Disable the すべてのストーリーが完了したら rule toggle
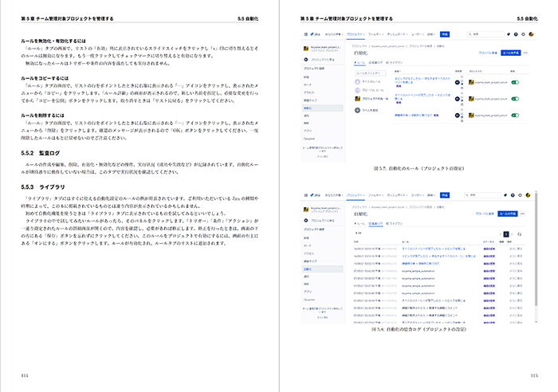Image resolution: width=558 pixels, height=392 pixels. (x=515, y=99)
